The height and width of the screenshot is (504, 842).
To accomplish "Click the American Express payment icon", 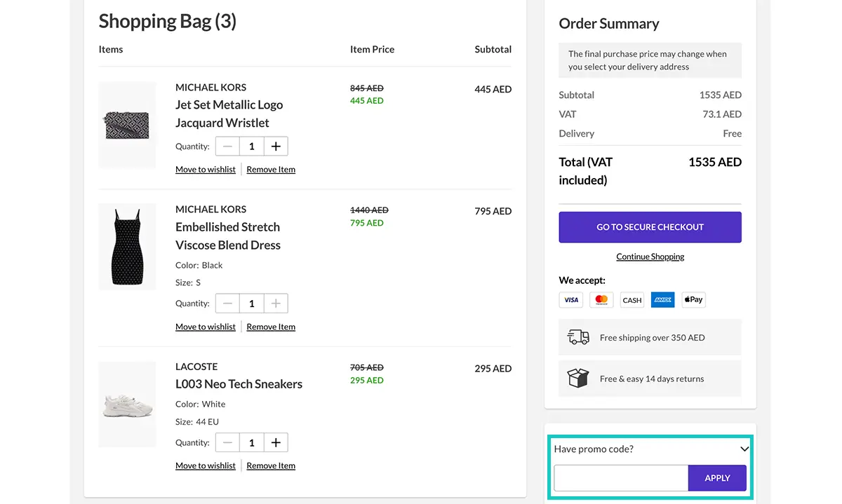I will coord(662,300).
